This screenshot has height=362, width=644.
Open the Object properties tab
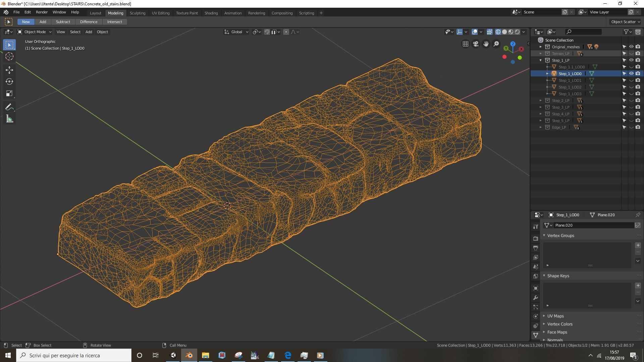(x=536, y=288)
